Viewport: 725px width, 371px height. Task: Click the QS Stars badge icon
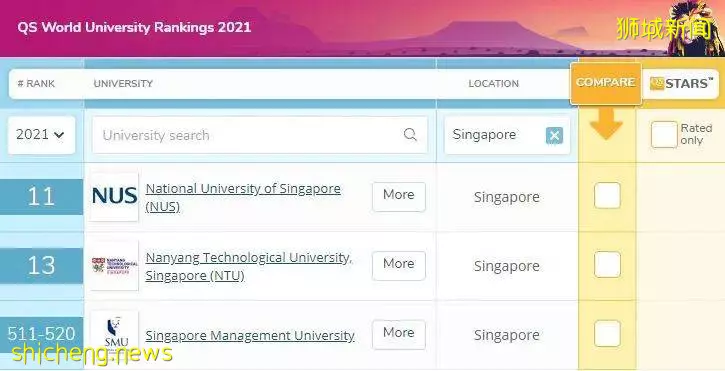coord(657,84)
